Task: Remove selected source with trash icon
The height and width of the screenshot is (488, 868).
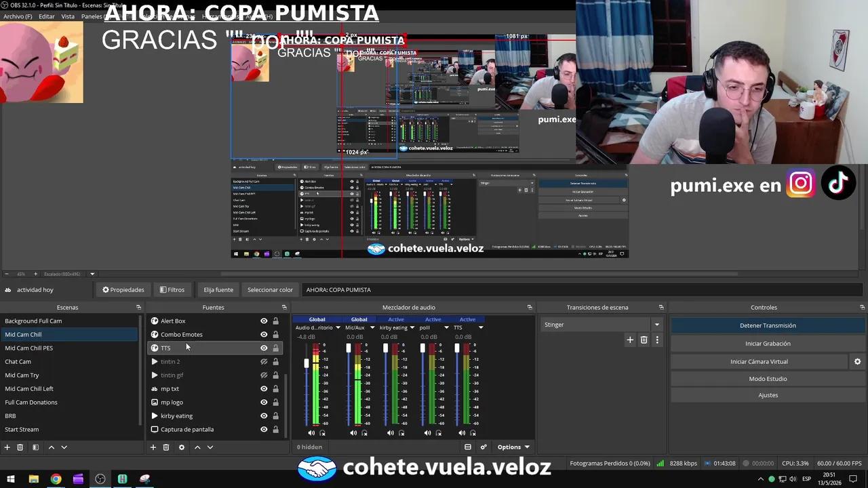Action: click(x=166, y=447)
